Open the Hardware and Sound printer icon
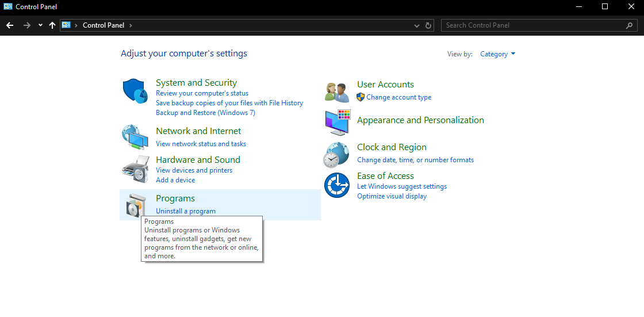This screenshot has width=644, height=317. 135,169
